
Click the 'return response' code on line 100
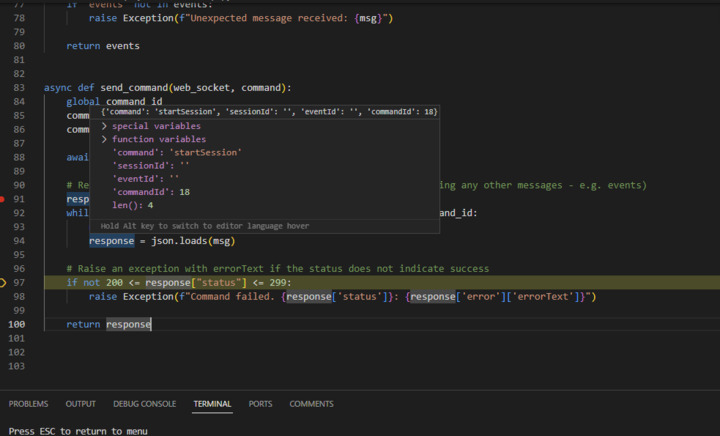[x=108, y=325]
